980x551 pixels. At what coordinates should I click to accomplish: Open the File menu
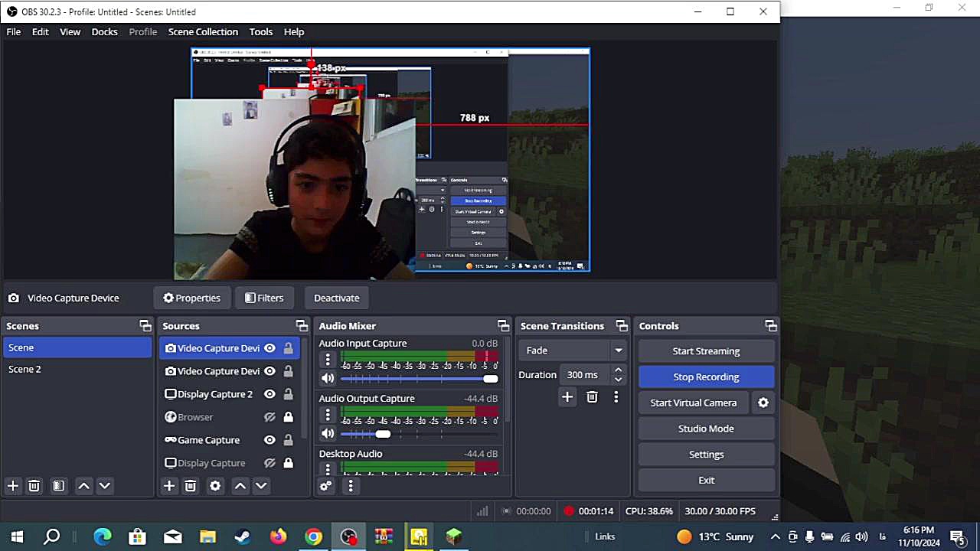(x=14, y=31)
